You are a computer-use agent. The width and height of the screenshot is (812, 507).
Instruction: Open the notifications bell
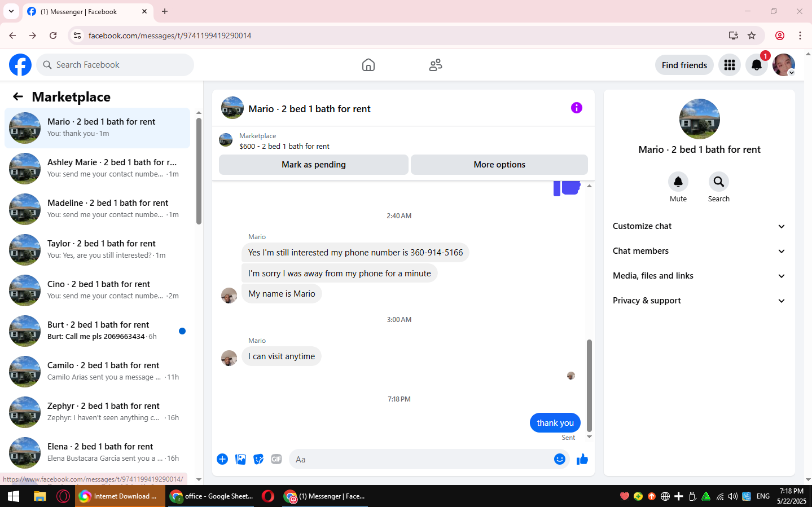757,65
